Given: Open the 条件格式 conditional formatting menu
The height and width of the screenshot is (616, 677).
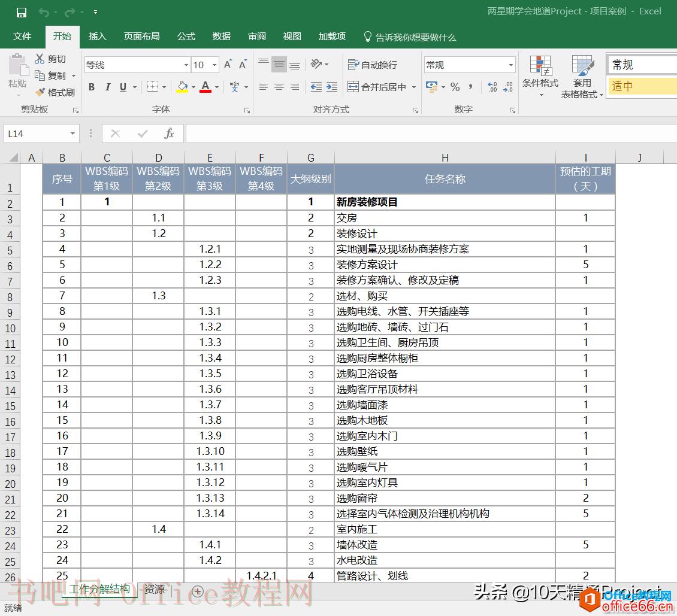Looking at the screenshot, I should coord(540,75).
